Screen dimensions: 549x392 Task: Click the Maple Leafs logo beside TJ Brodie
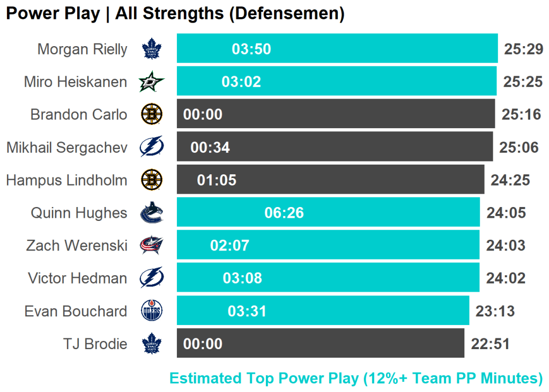[152, 344]
